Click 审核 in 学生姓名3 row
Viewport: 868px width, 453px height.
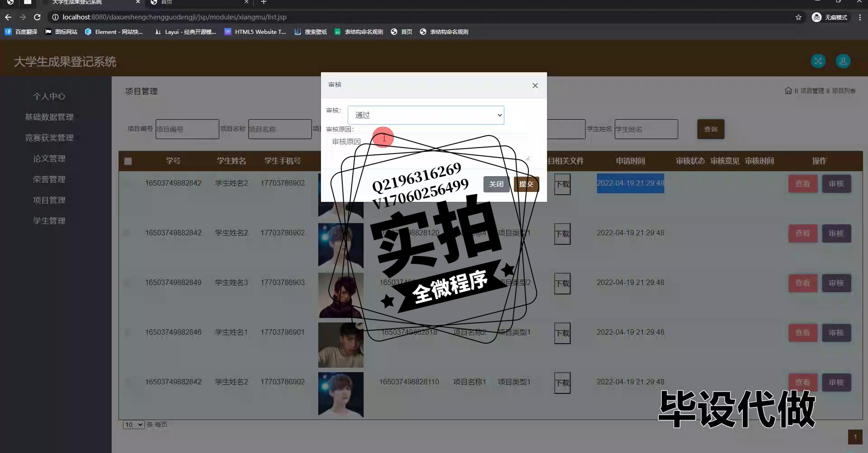(x=836, y=283)
